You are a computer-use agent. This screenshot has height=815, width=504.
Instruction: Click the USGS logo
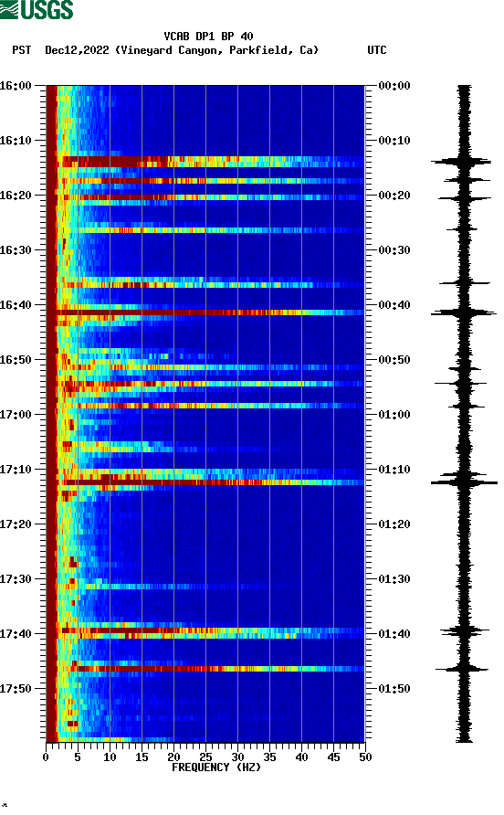tap(37, 9)
